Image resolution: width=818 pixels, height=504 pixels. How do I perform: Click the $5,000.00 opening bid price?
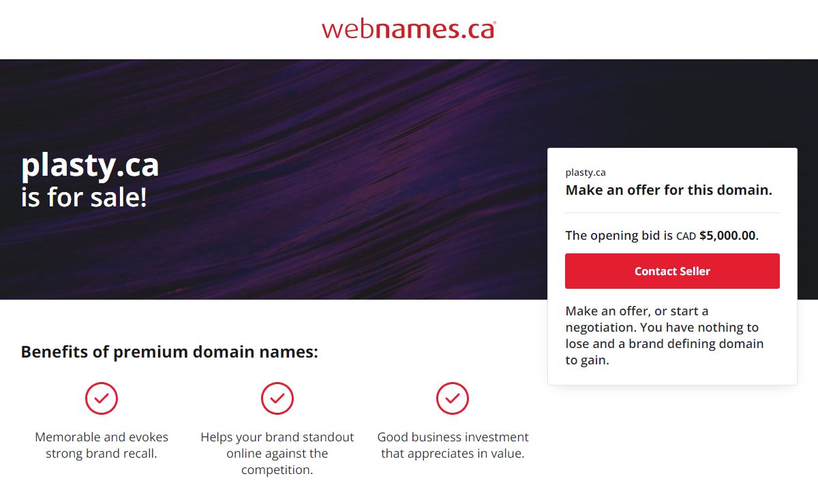[x=727, y=236]
